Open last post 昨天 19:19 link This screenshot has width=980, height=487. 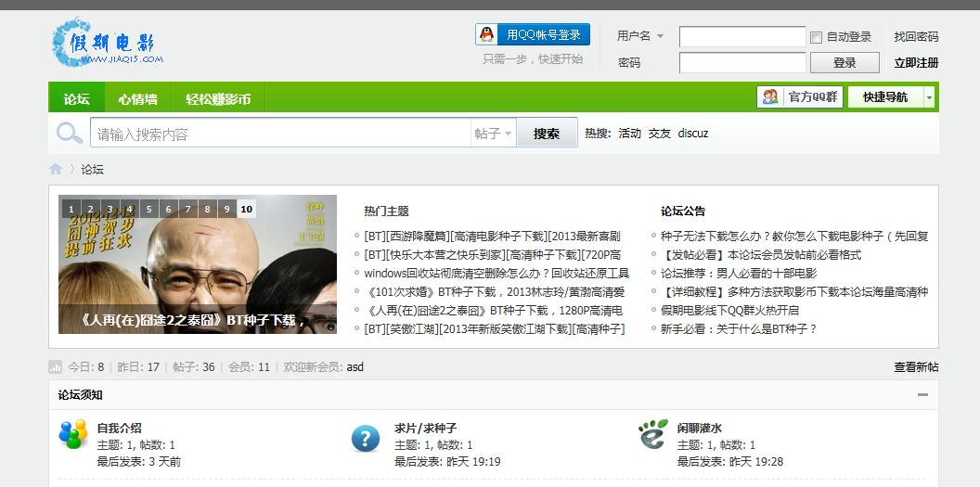click(x=472, y=462)
